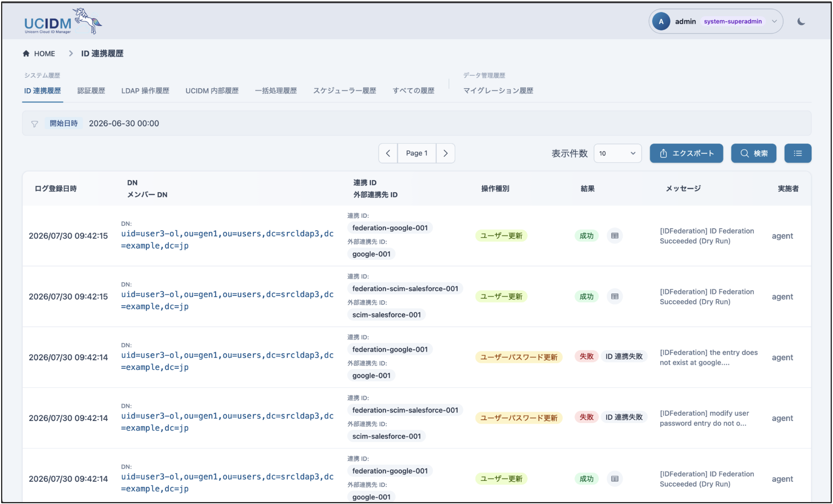Click the filter funnel icon
Screen dimensions: 833x504
point(35,124)
